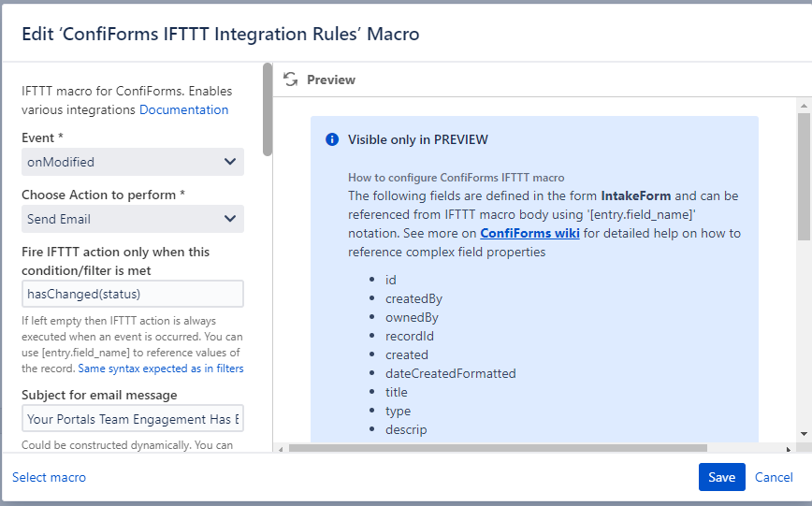Click the 'type' field name
The image size is (812, 506).
[x=398, y=412]
